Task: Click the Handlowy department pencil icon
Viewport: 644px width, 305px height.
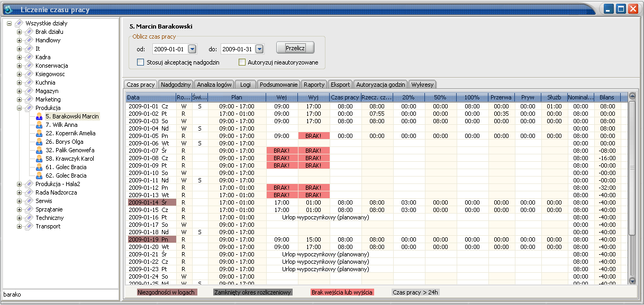Action: tap(29, 40)
